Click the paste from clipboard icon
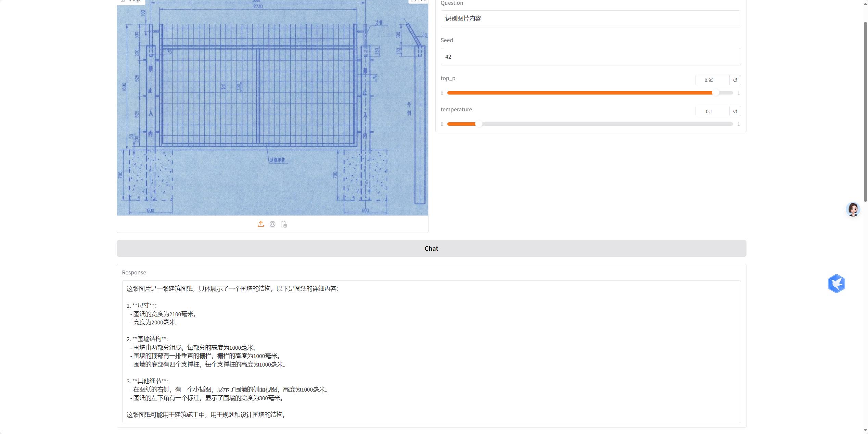This screenshot has height=434, width=868. tap(284, 224)
